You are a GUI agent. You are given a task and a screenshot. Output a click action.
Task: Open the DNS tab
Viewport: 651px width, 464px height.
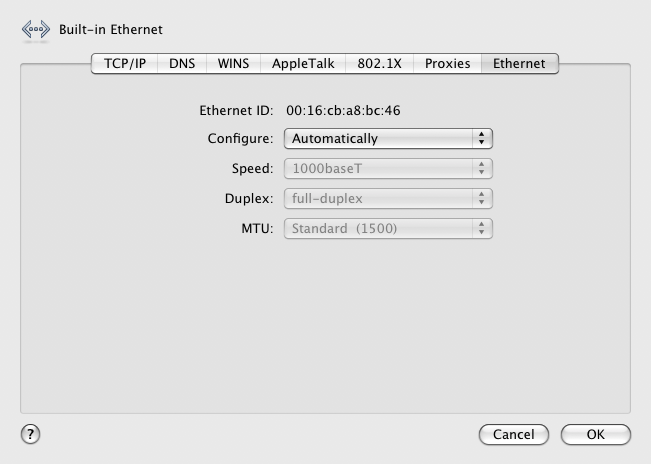click(x=182, y=63)
